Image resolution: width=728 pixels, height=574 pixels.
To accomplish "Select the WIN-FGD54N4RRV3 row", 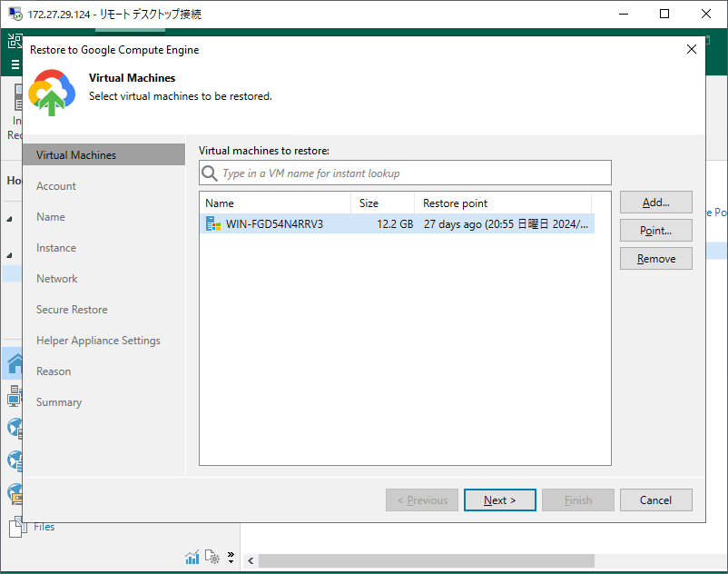I will (397, 223).
